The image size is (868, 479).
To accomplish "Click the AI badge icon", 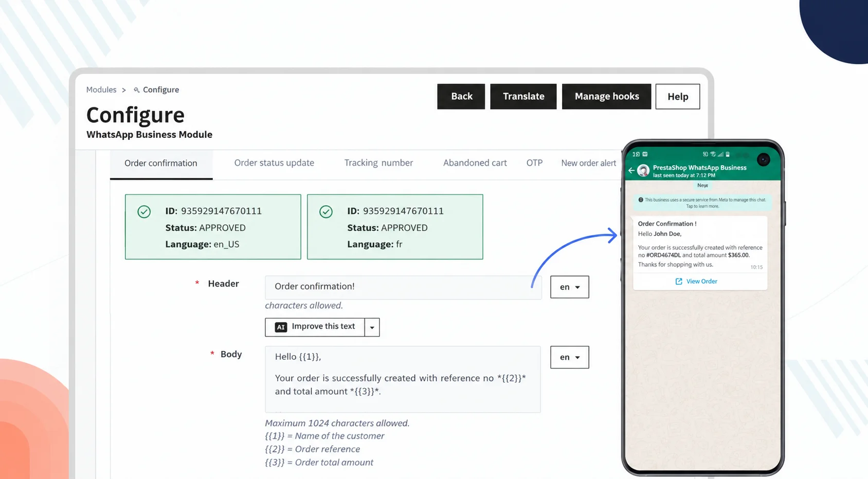I will (x=281, y=327).
